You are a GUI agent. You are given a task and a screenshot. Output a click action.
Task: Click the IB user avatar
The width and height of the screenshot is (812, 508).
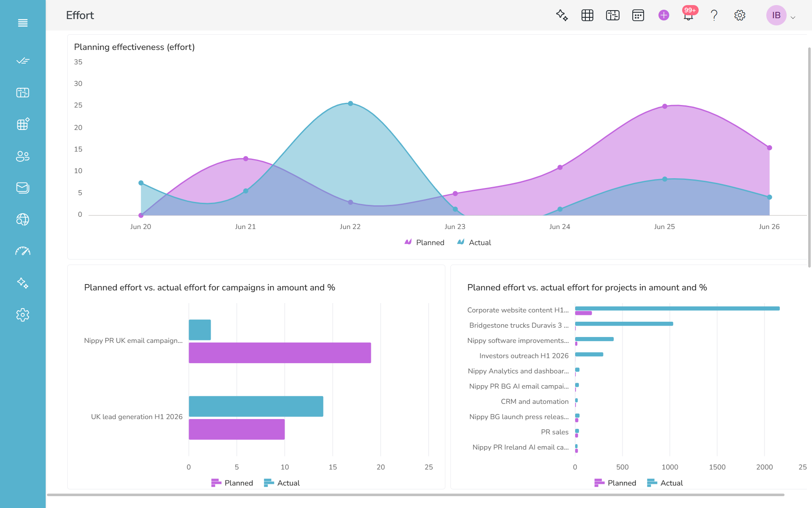[x=776, y=15]
